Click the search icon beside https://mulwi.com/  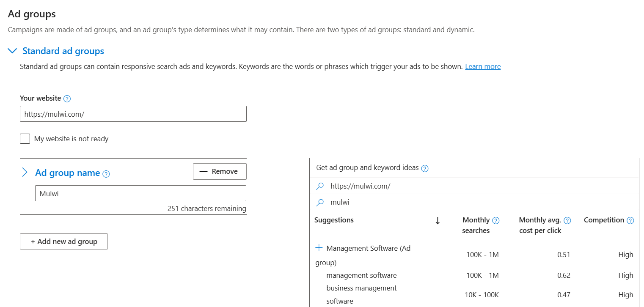[320, 186]
